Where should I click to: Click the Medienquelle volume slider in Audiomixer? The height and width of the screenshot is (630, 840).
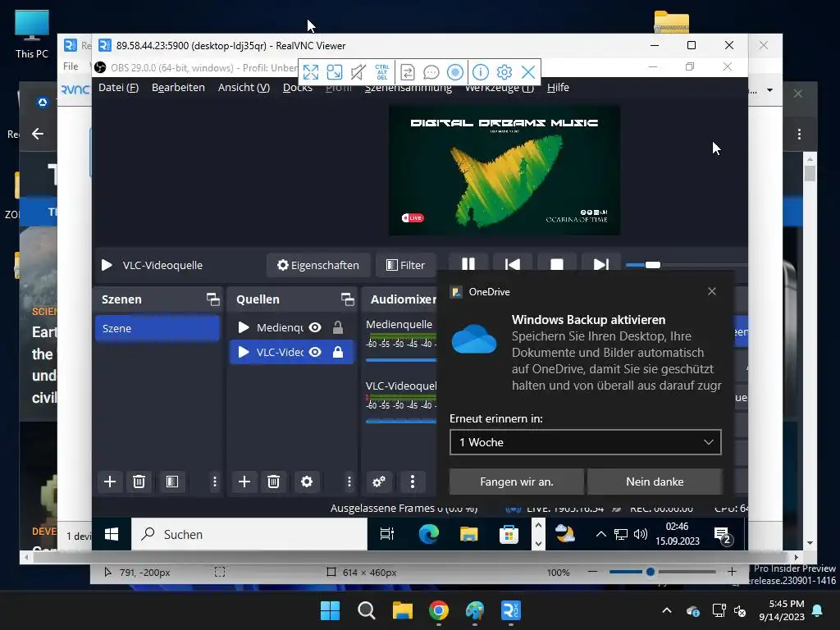[x=401, y=360]
